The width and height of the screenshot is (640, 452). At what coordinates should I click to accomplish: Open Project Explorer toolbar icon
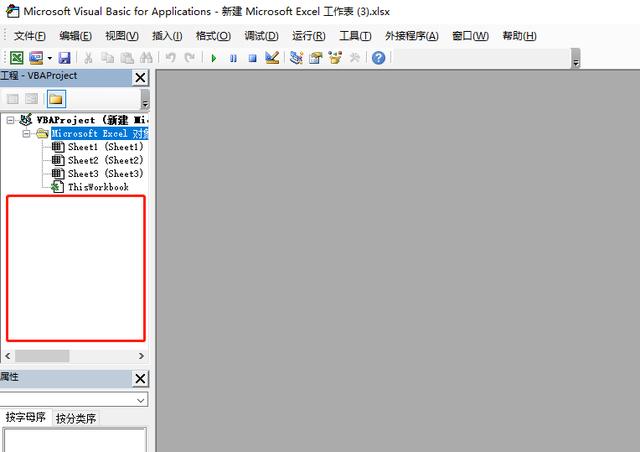click(x=296, y=58)
